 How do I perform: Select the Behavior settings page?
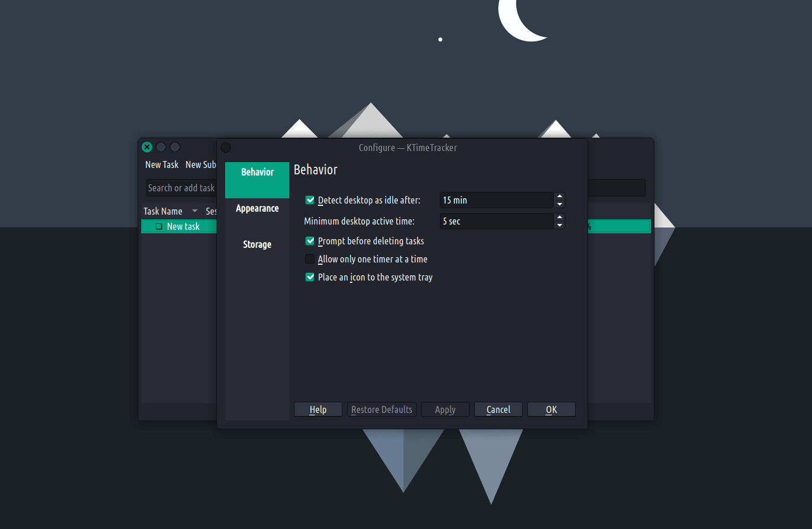[x=257, y=172]
